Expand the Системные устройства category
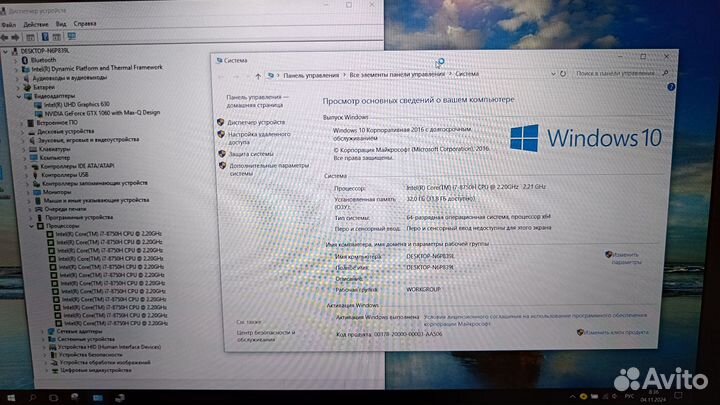 coord(44,339)
